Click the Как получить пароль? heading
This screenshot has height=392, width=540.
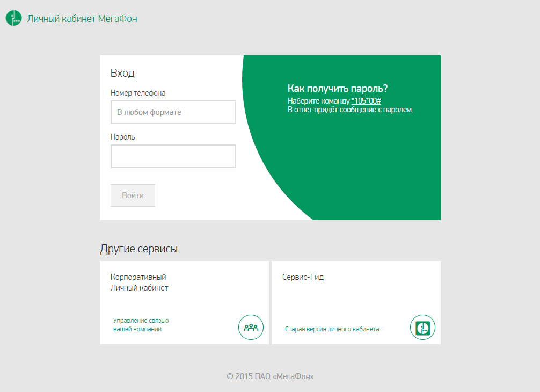(338, 89)
